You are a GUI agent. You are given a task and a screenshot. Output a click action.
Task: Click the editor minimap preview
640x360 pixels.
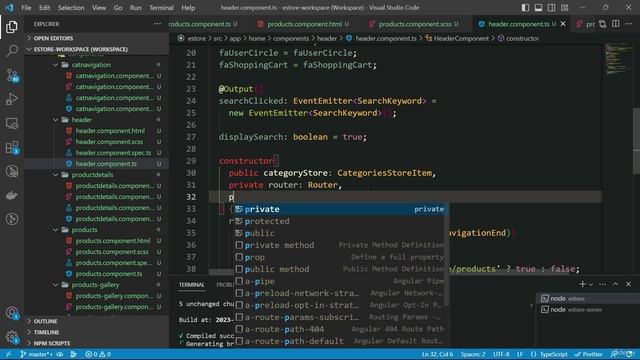[x=617, y=59]
